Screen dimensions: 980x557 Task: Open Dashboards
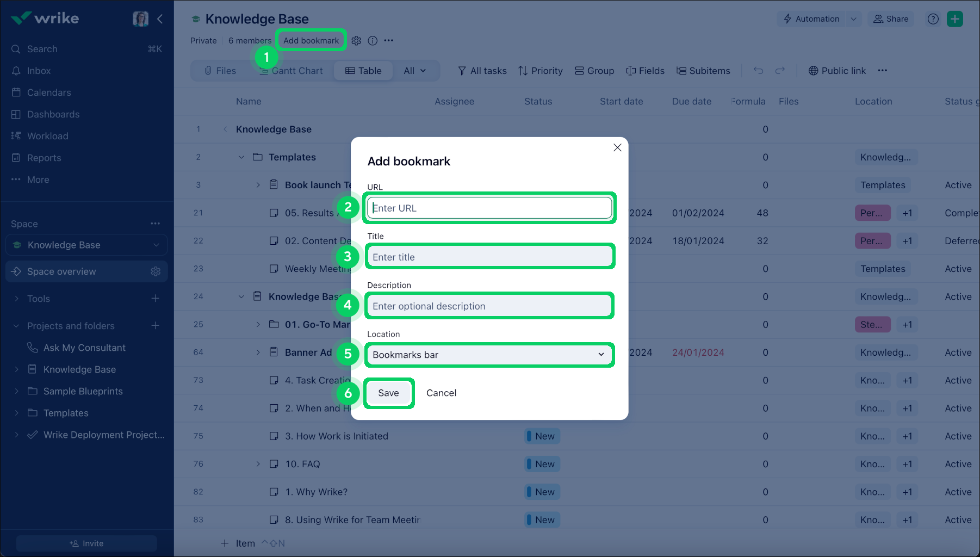pyautogui.click(x=52, y=114)
